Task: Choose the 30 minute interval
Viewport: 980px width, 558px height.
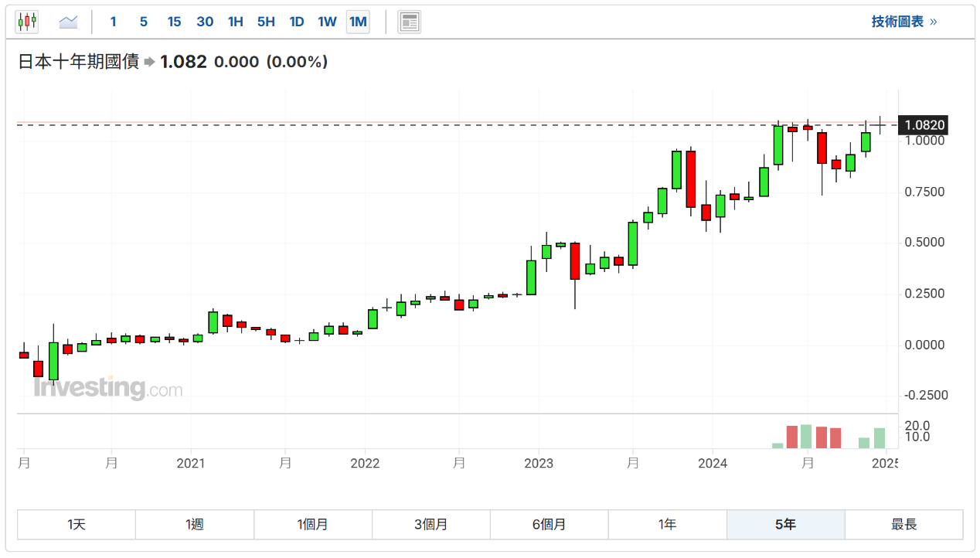Action: click(205, 22)
